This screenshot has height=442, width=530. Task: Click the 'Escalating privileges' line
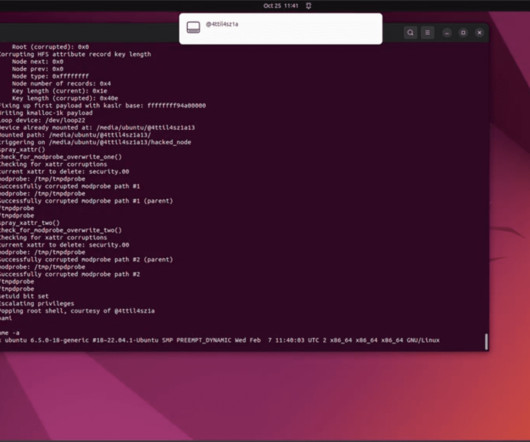[37, 303]
